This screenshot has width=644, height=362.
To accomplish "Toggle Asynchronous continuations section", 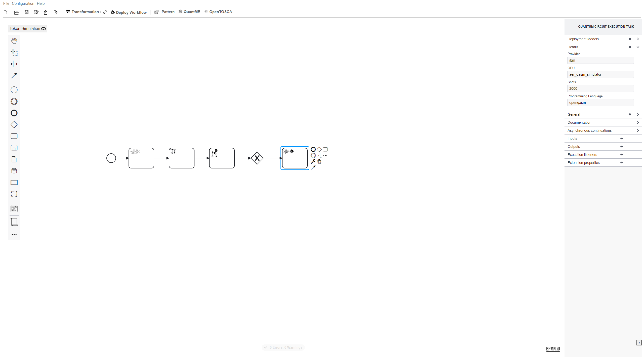I will (639, 130).
